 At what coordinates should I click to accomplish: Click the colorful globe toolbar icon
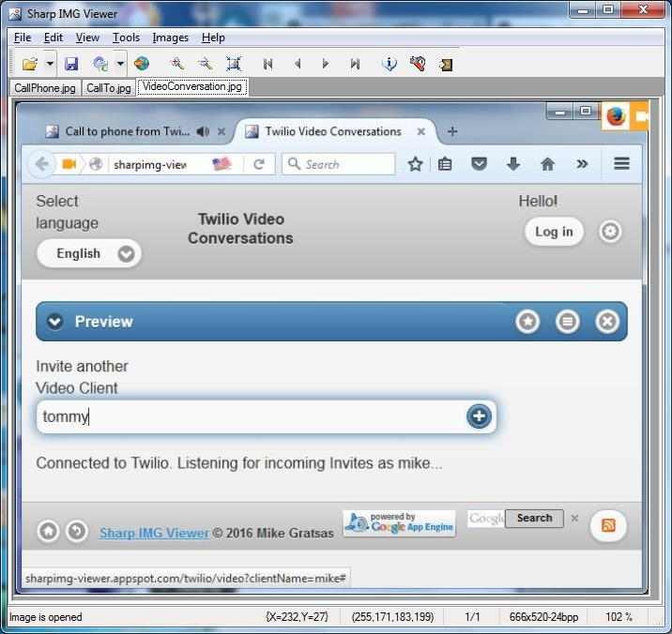(142, 64)
